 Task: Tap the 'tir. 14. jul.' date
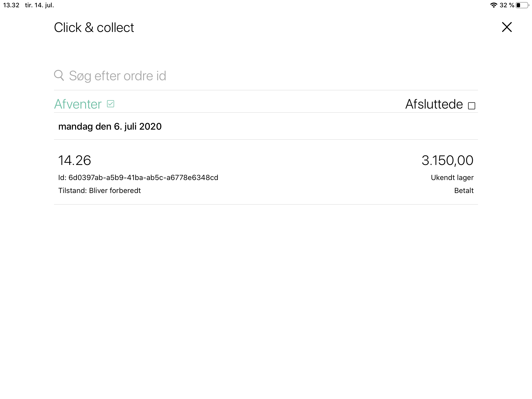click(39, 5)
